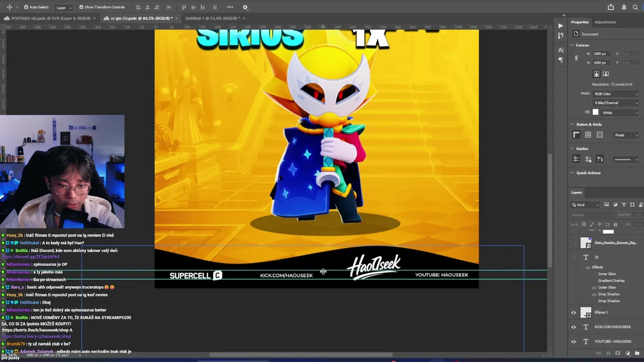Click the smart guides icon

(x=600, y=159)
